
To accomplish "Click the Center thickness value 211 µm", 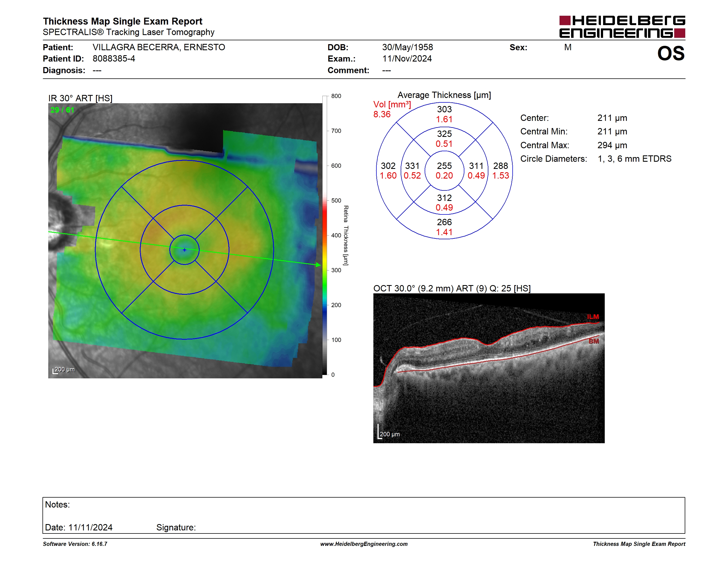I will point(612,118).
